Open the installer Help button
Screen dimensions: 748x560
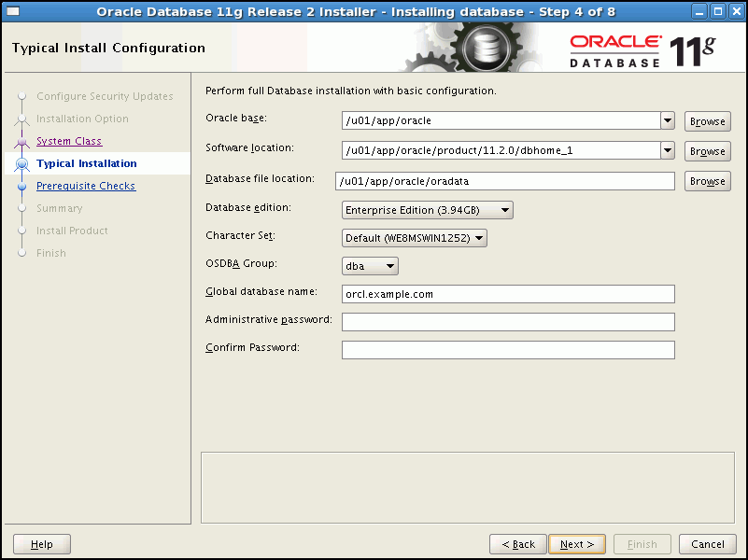point(41,544)
